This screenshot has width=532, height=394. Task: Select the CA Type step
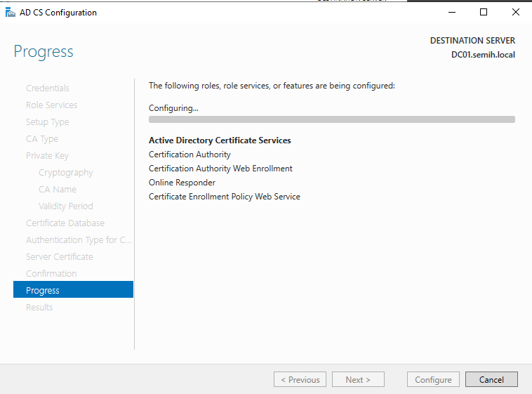[42, 139]
